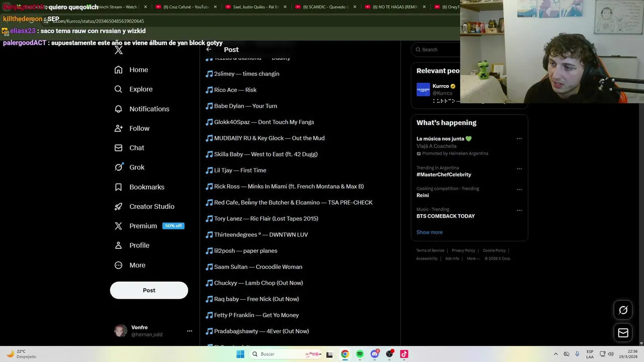644x362 pixels.
Task: Open OBS Studio from taskbar
Action: (x=389, y=354)
